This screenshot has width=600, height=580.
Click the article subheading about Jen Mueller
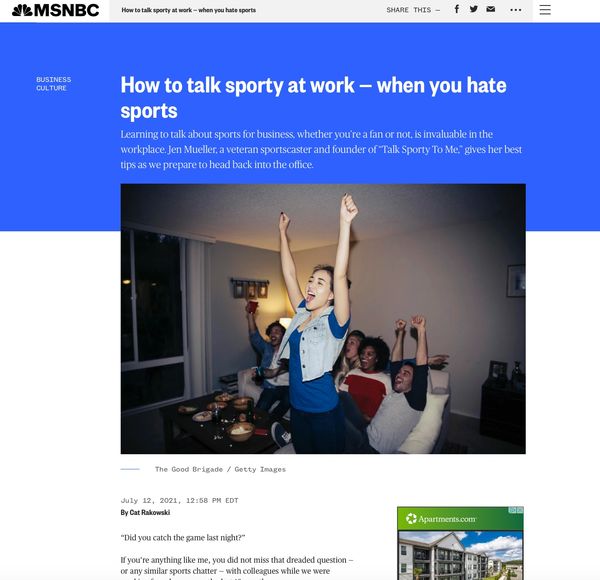(x=321, y=149)
